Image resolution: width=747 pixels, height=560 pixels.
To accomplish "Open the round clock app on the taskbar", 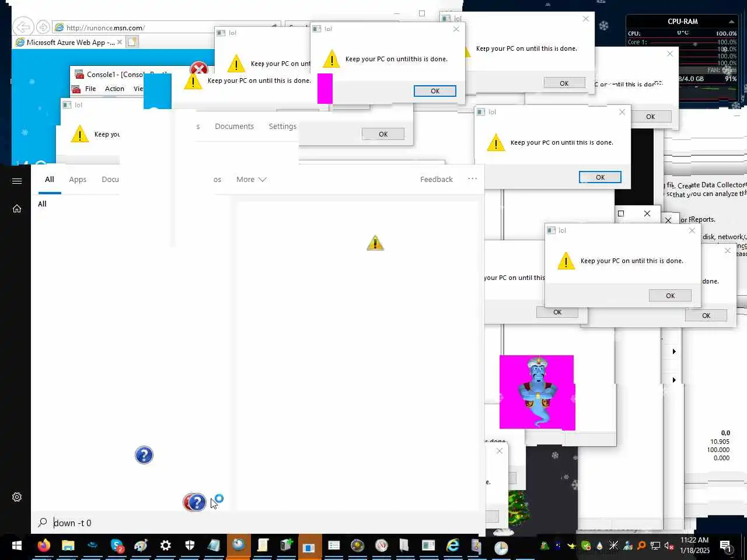I will (x=501, y=547).
